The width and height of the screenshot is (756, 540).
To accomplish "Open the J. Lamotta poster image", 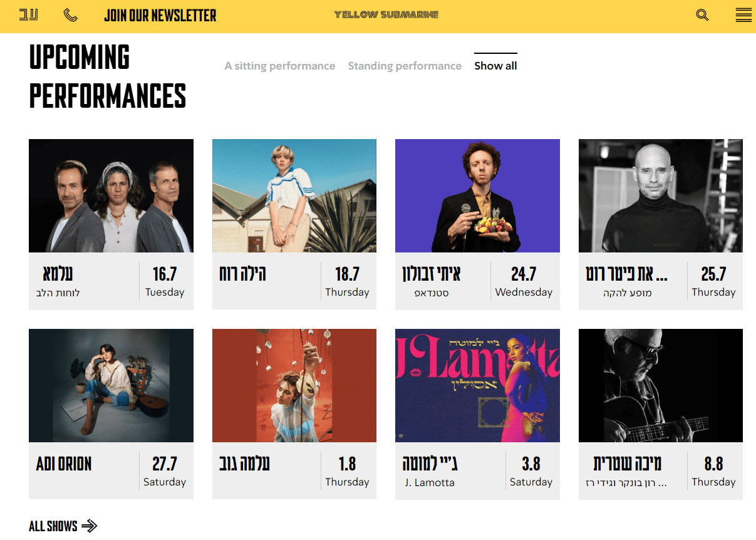I will pyautogui.click(x=477, y=385).
